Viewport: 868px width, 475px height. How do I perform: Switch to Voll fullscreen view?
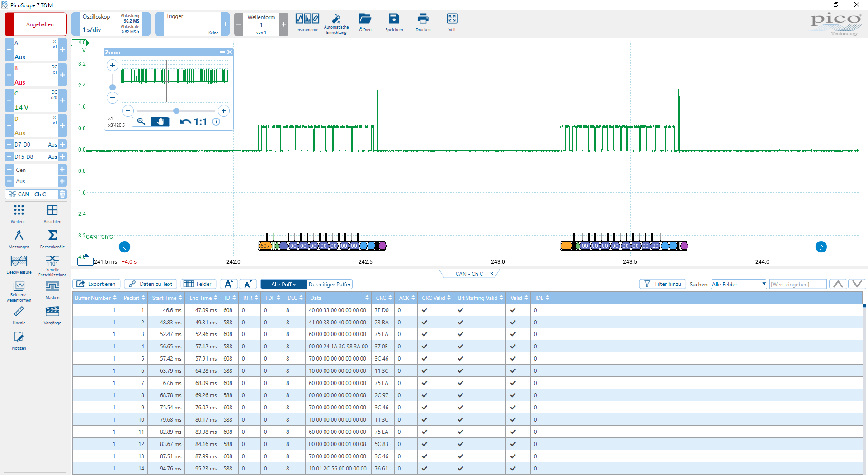[452, 19]
